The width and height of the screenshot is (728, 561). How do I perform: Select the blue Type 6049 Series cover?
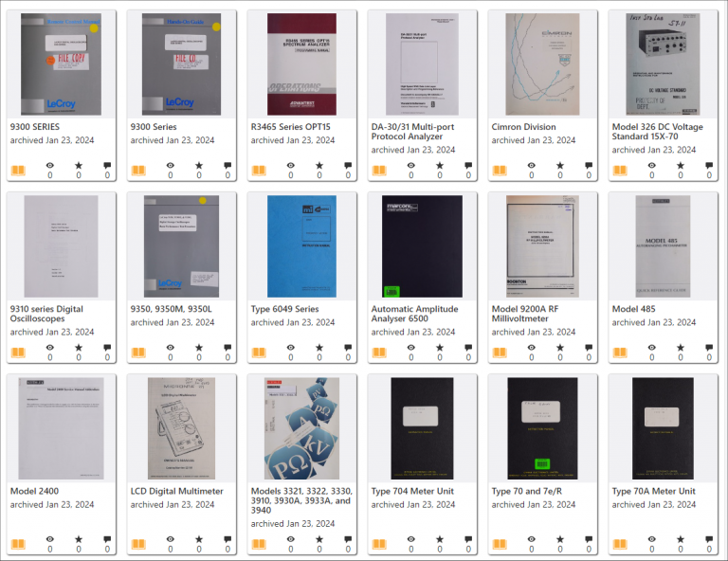point(301,246)
